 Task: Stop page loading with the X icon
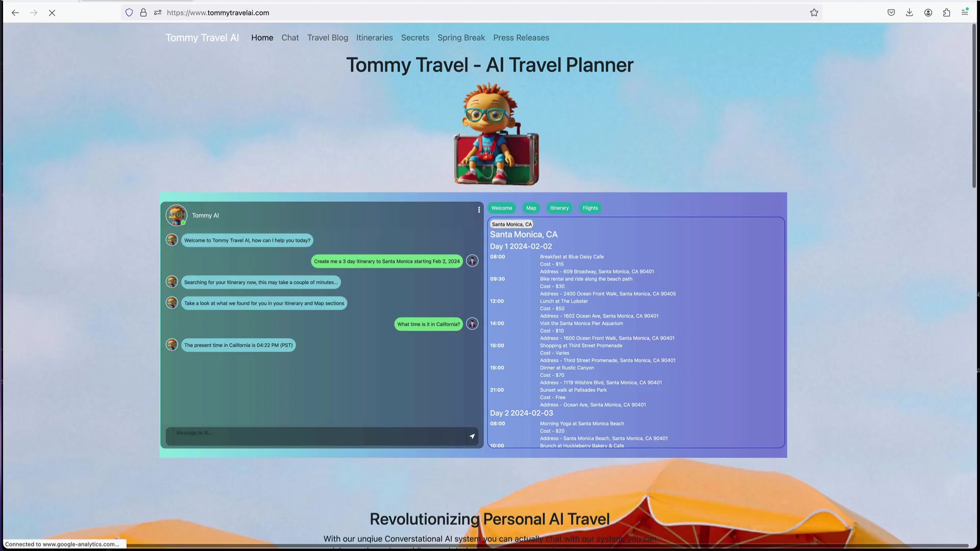click(x=52, y=13)
